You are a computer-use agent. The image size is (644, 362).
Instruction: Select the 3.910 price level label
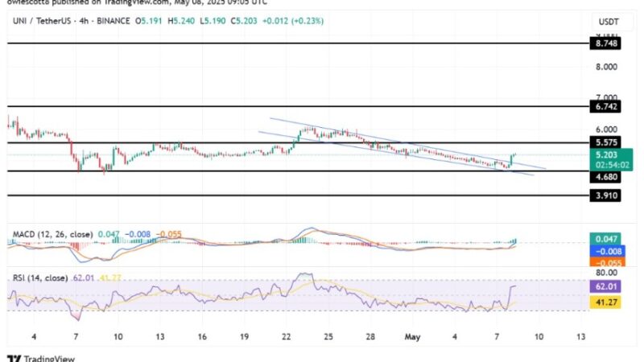tap(605, 195)
